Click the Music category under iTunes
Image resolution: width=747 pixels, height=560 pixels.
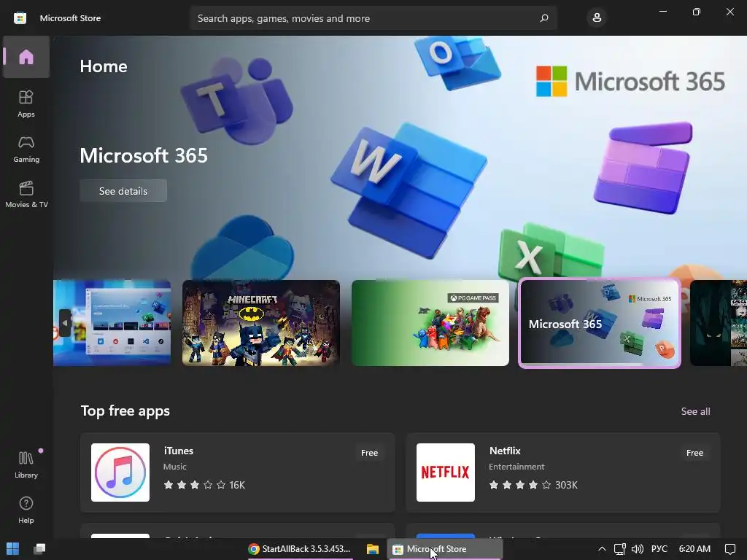[175, 467]
